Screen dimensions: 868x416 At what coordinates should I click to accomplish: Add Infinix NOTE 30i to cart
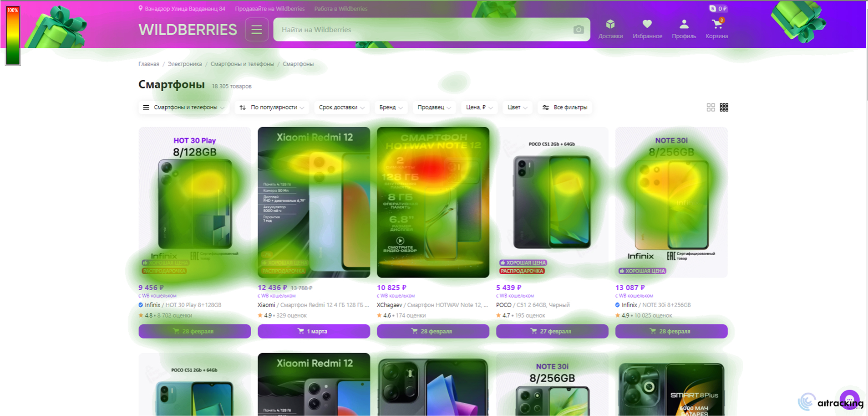pos(671,331)
